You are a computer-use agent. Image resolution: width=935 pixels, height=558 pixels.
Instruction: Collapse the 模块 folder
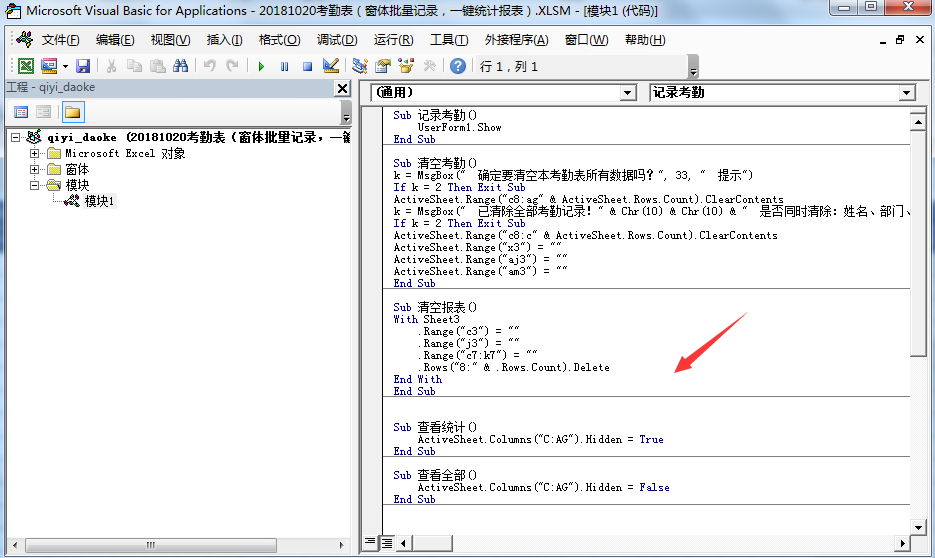point(35,185)
